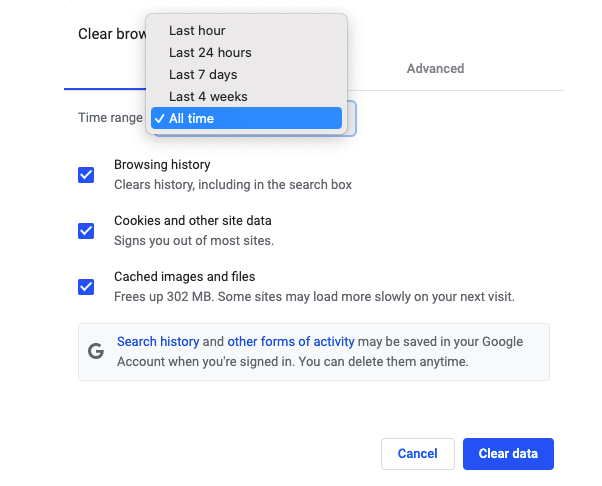Image resolution: width=602 pixels, height=486 pixels.
Task: Switch to the Advanced tab
Action: point(435,69)
